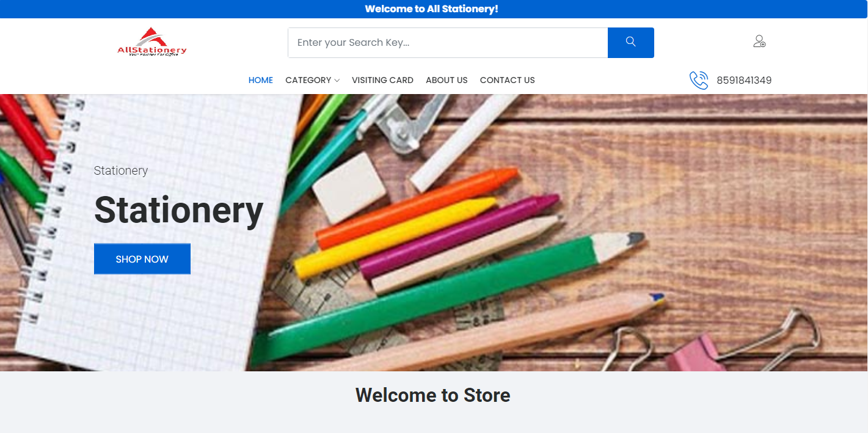Viewport: 868px width, 433px height.
Task: Focus the Enter your Search Key field
Action: [x=448, y=43]
